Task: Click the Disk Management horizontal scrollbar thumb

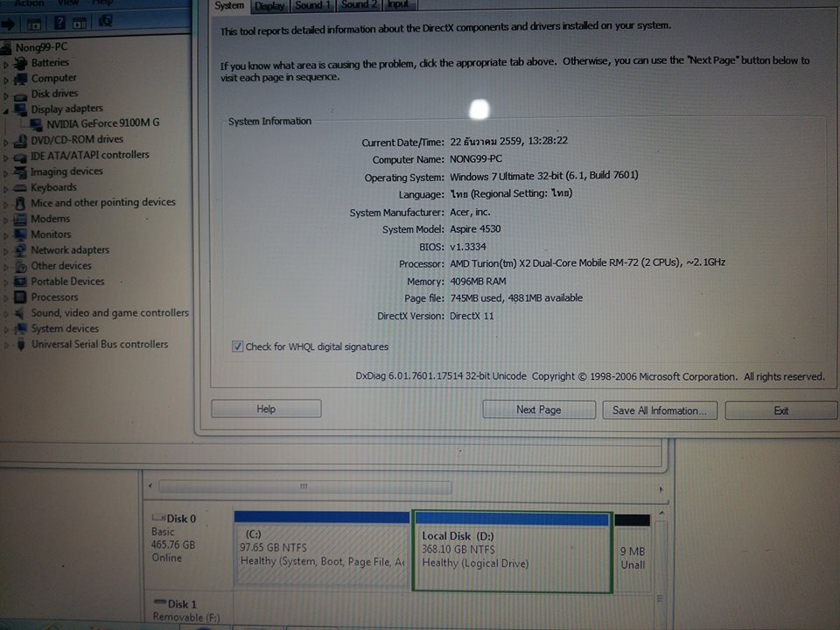Action: [x=304, y=486]
